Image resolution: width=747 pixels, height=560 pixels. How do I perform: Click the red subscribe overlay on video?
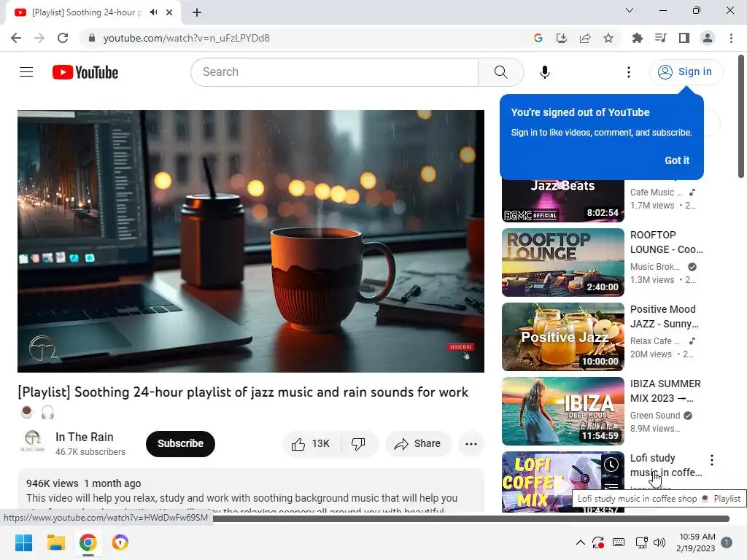pyautogui.click(x=460, y=347)
